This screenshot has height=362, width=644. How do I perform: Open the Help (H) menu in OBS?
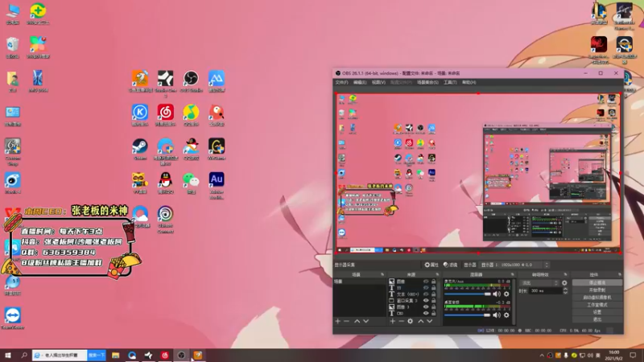(469, 83)
